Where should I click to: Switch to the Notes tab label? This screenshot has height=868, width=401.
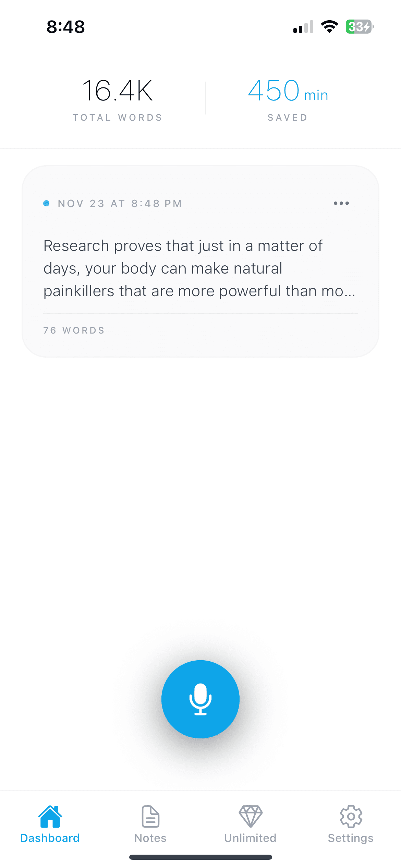(150, 838)
